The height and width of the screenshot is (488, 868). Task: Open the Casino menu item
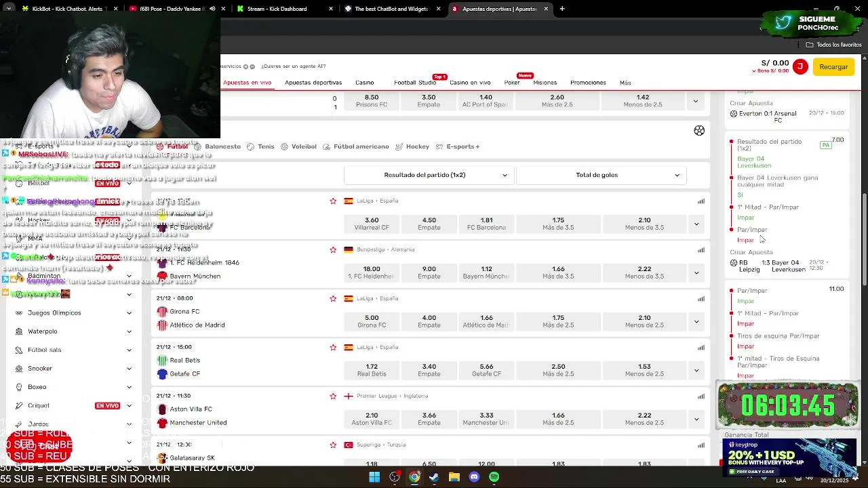[364, 83]
